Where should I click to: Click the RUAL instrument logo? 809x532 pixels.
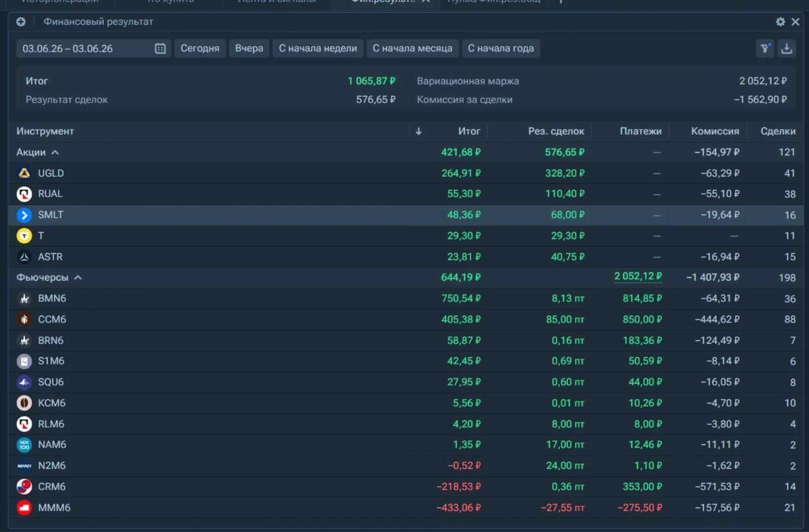coord(24,194)
